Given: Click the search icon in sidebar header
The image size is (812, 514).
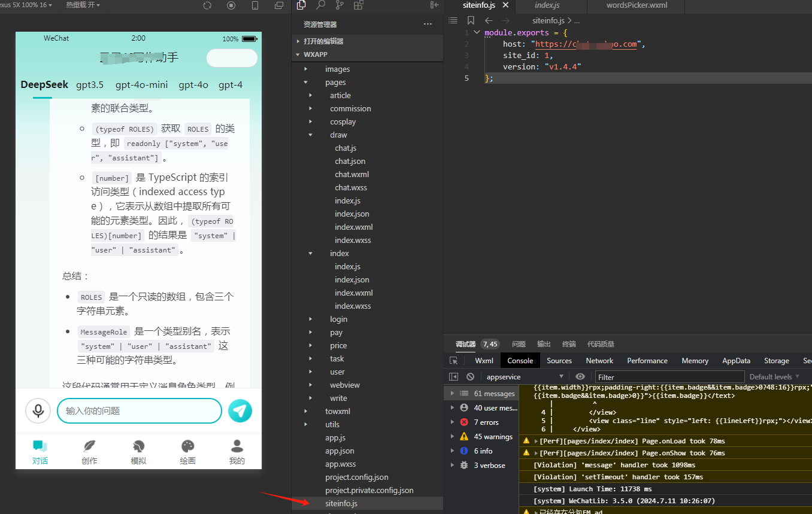Looking at the screenshot, I should coord(320,5).
